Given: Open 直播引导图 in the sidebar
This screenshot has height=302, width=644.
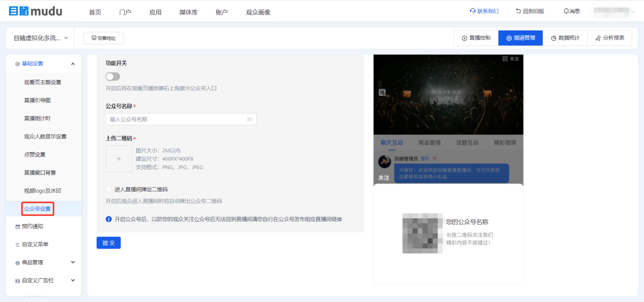Looking at the screenshot, I should coord(37,100).
